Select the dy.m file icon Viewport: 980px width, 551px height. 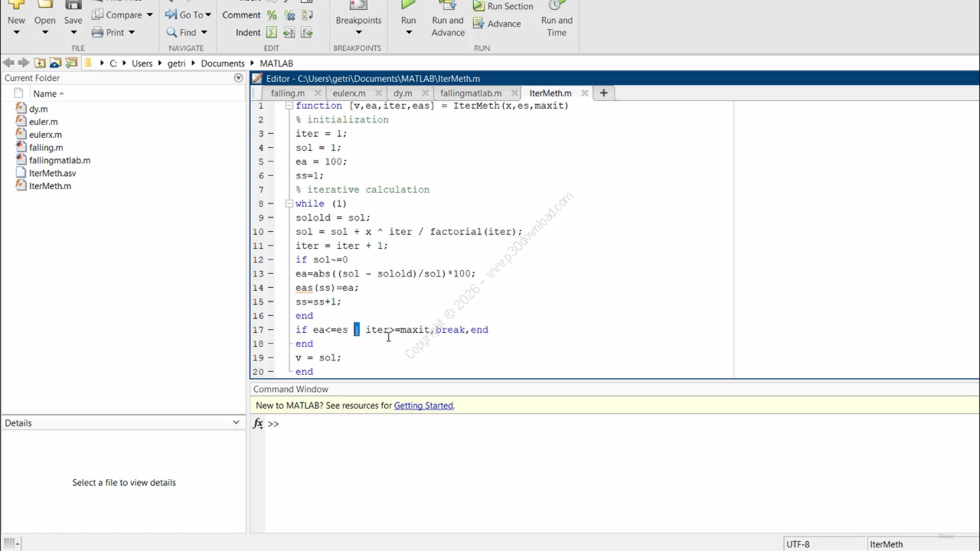[x=21, y=109]
